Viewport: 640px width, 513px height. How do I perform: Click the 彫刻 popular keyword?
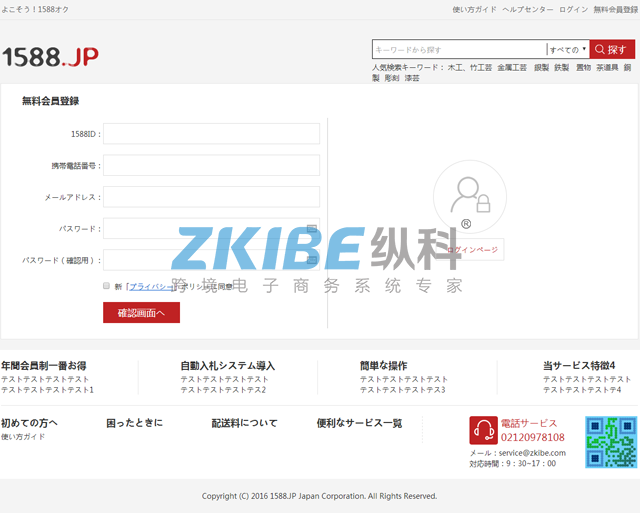(x=392, y=78)
